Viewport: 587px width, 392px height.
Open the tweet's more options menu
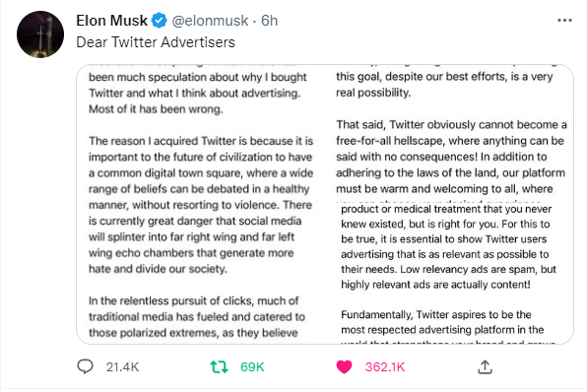click(x=564, y=21)
